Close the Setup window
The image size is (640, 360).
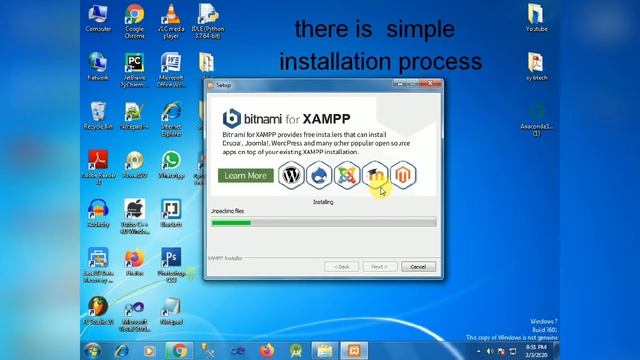click(x=431, y=84)
